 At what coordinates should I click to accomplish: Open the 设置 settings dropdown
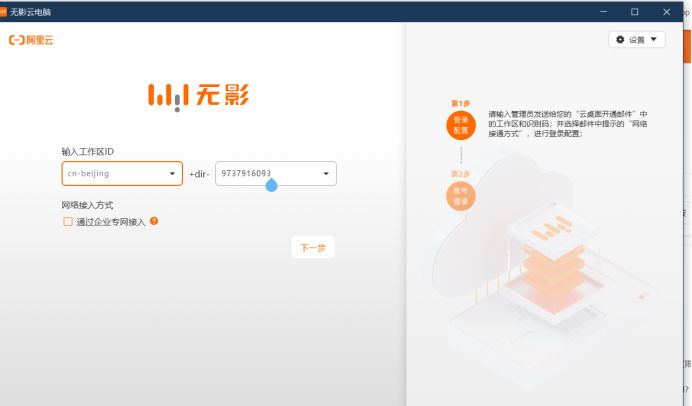point(636,40)
